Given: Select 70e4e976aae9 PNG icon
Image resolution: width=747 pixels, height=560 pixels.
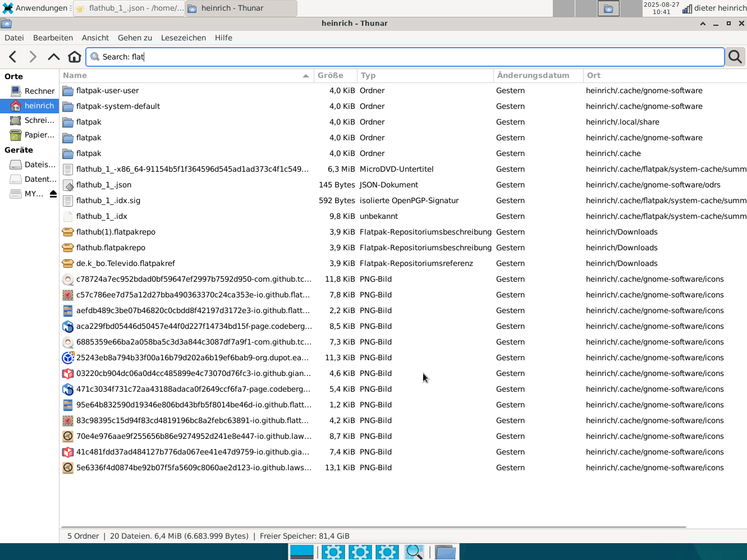Looking at the screenshot, I should [68, 436].
